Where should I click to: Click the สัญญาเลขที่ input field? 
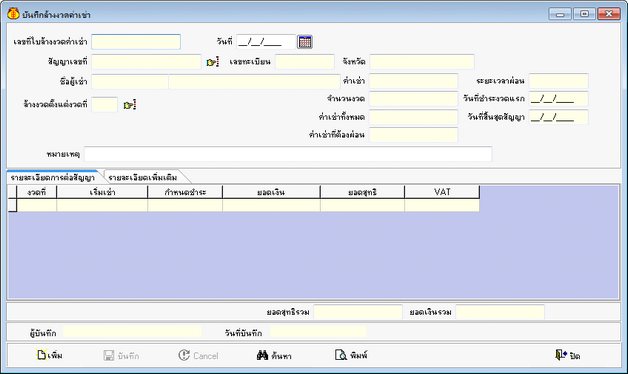pyautogui.click(x=146, y=62)
